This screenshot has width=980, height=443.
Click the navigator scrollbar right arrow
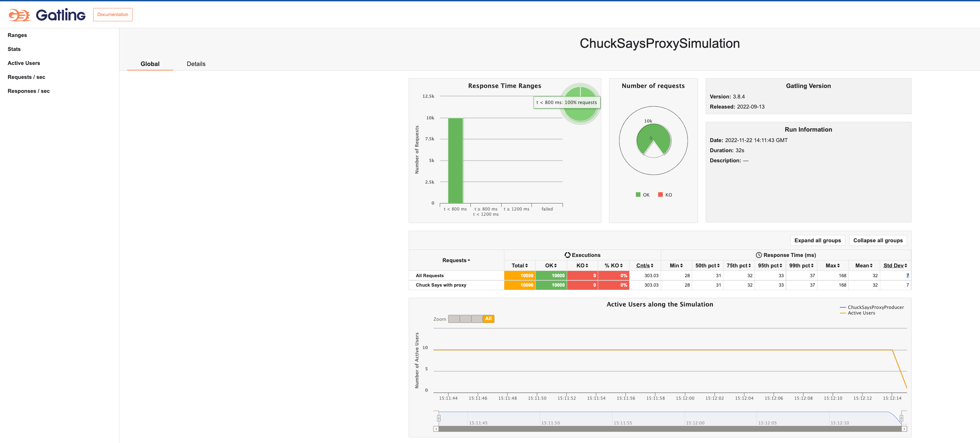[x=904, y=429]
